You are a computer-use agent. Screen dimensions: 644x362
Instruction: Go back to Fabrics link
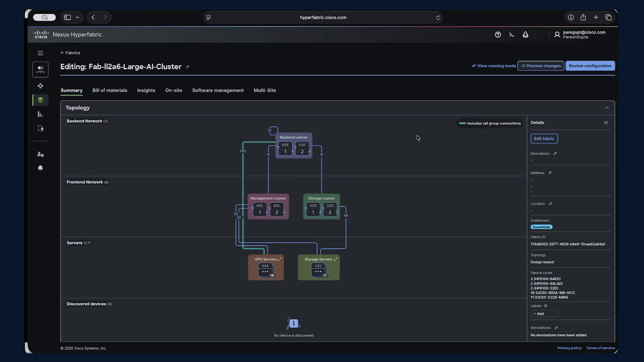(x=70, y=53)
